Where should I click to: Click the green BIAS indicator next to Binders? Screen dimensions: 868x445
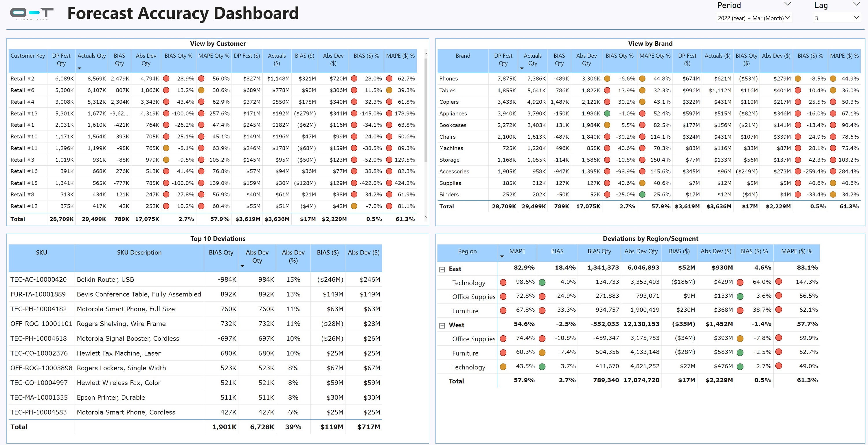coord(642,195)
